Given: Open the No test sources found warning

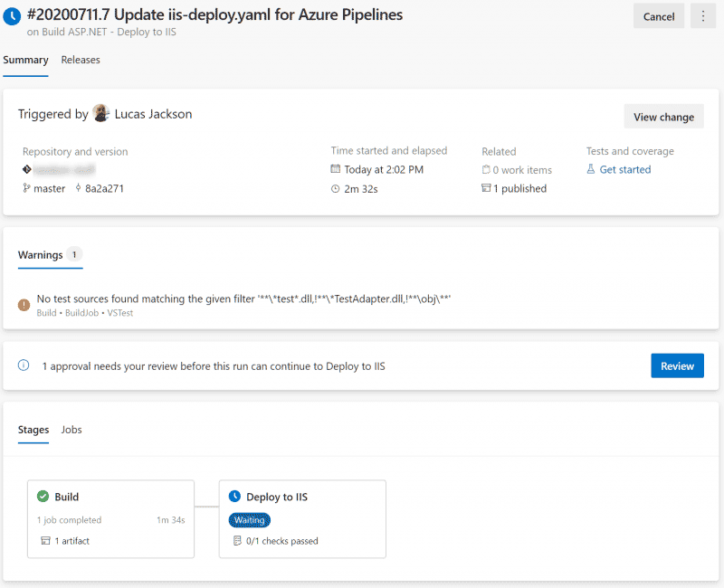Looking at the screenshot, I should coord(243,299).
